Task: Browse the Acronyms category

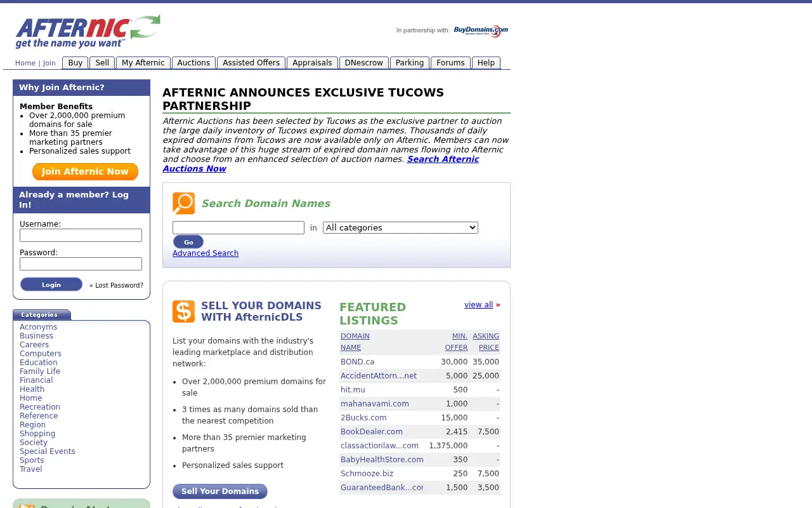Action: click(x=38, y=327)
